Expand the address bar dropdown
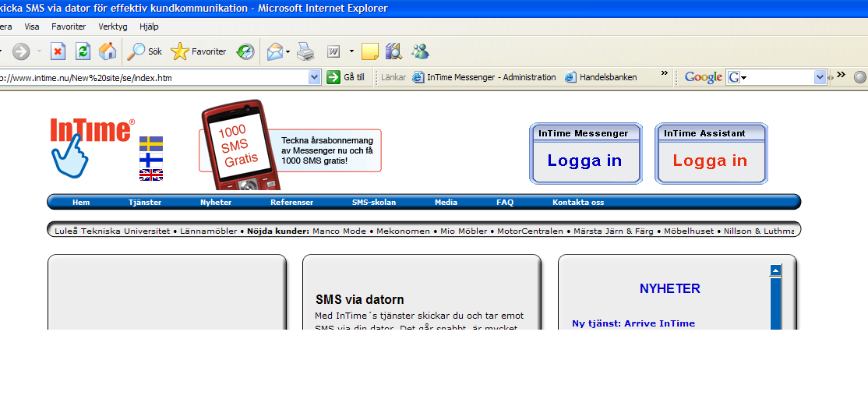This screenshot has height=399, width=868. click(x=315, y=77)
